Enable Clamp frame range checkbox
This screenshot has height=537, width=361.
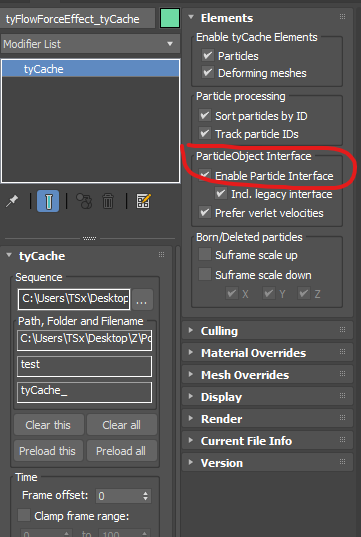pos(24,515)
